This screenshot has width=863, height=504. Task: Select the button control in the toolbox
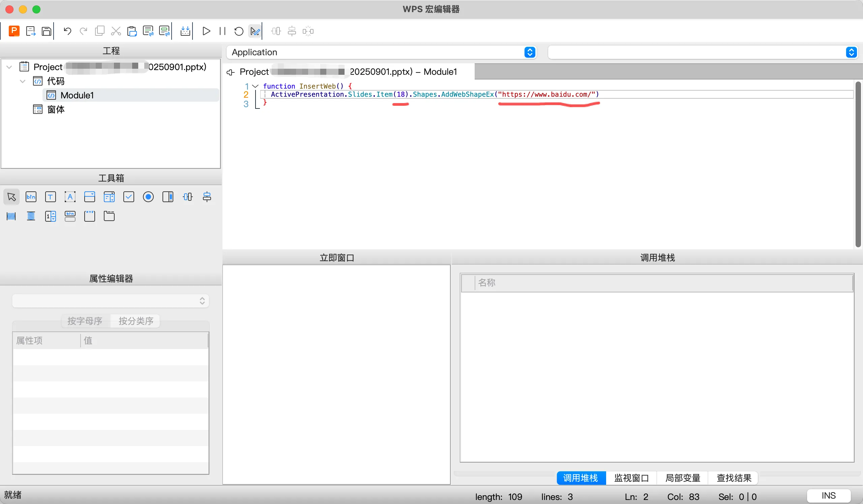(x=31, y=197)
